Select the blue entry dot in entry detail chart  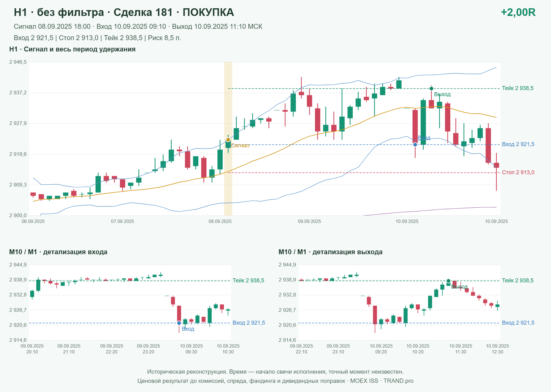(x=179, y=323)
